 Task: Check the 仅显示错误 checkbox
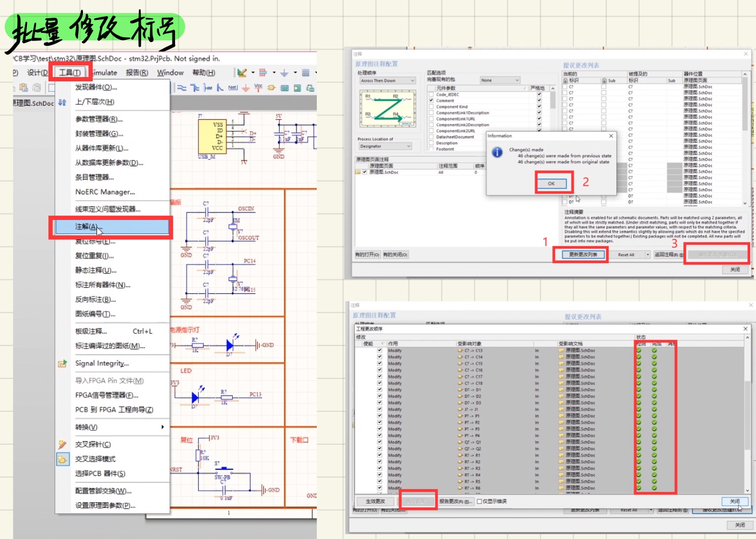478,502
